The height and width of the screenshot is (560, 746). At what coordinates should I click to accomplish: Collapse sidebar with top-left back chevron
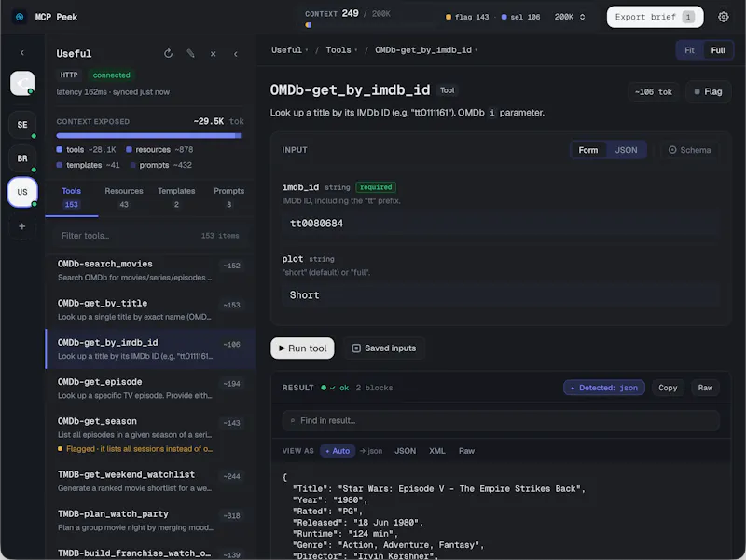(x=21, y=53)
